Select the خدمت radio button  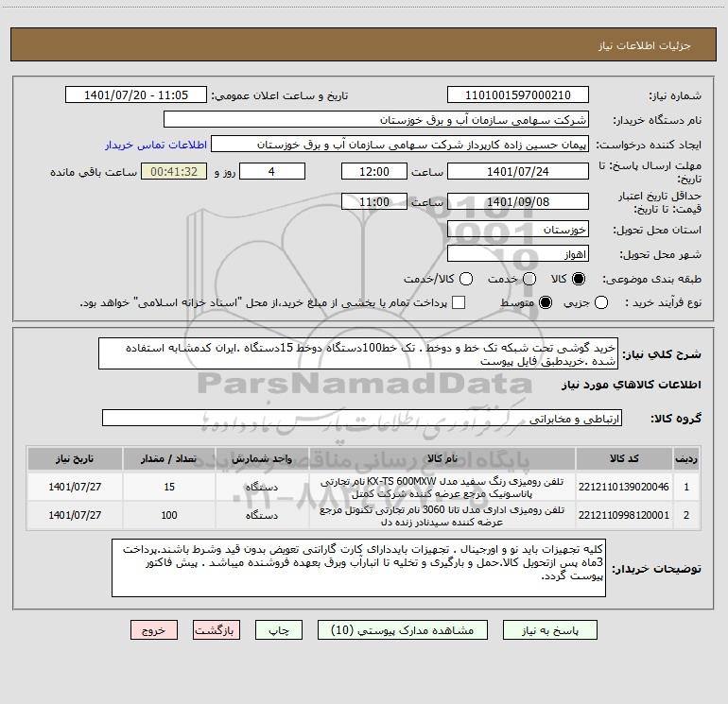pyautogui.click(x=529, y=279)
